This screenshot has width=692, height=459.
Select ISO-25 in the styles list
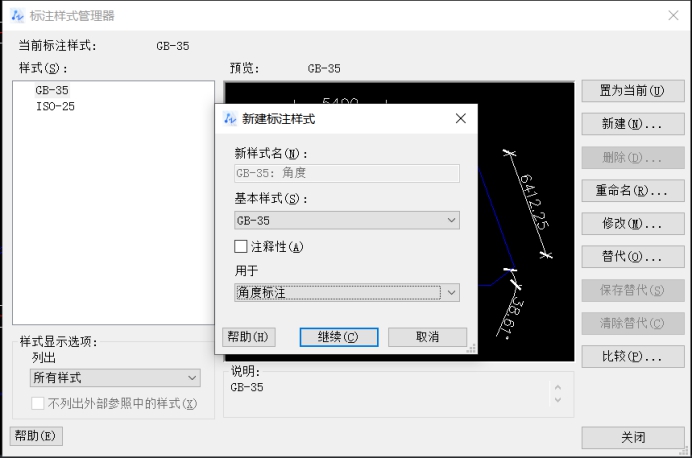(55, 106)
